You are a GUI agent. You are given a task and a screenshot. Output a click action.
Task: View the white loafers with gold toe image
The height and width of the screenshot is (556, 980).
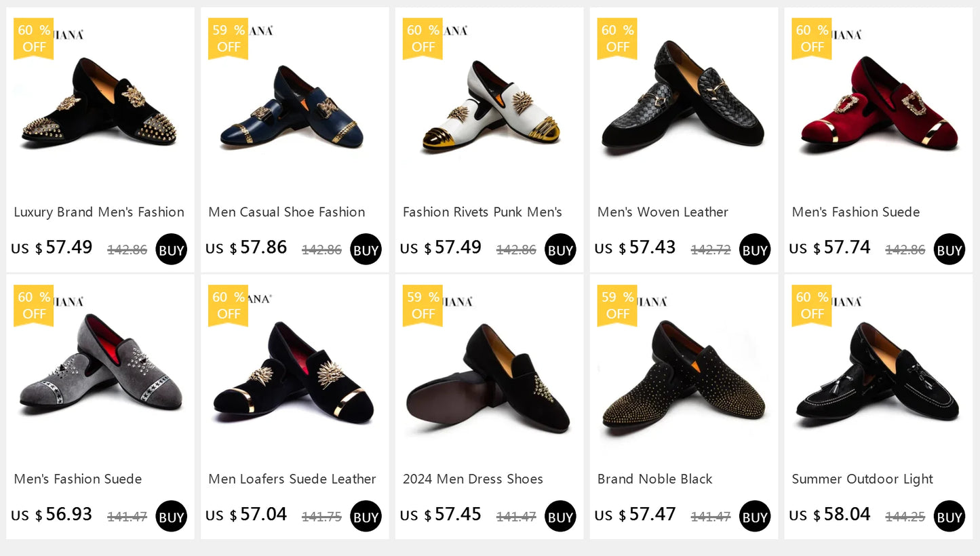click(489, 108)
